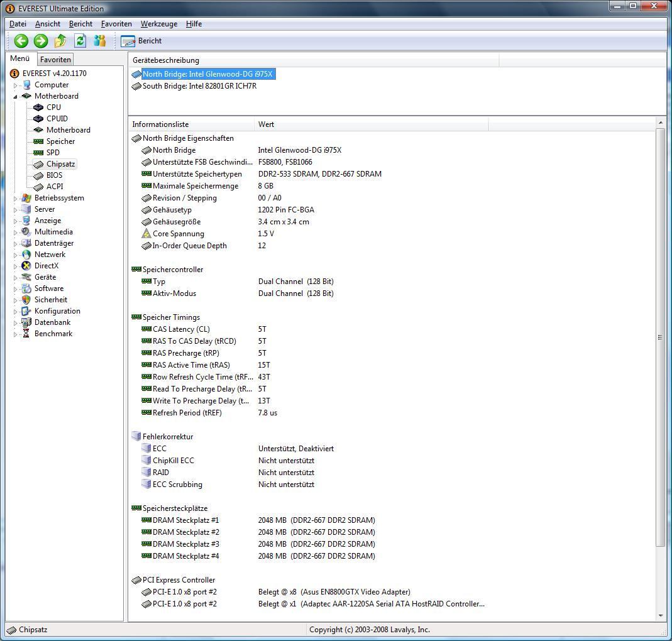
Task: Expand the Server tree node
Action: pos(16,209)
